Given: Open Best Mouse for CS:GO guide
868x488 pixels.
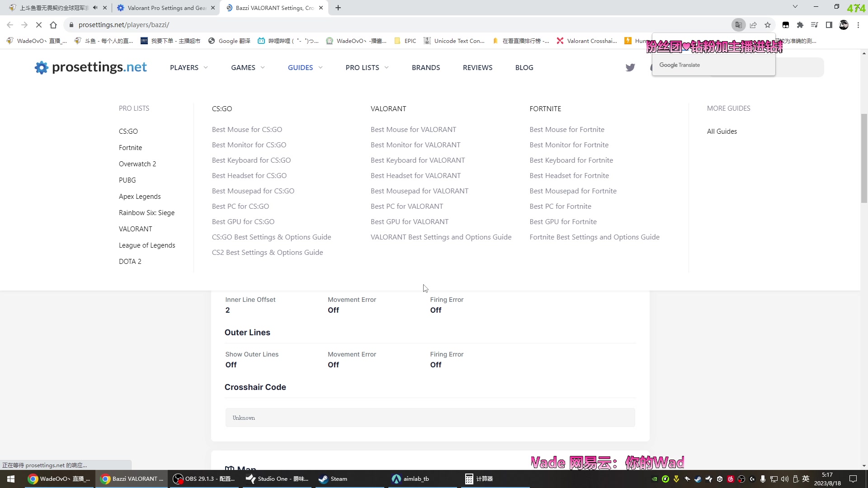Looking at the screenshot, I should tap(247, 130).
